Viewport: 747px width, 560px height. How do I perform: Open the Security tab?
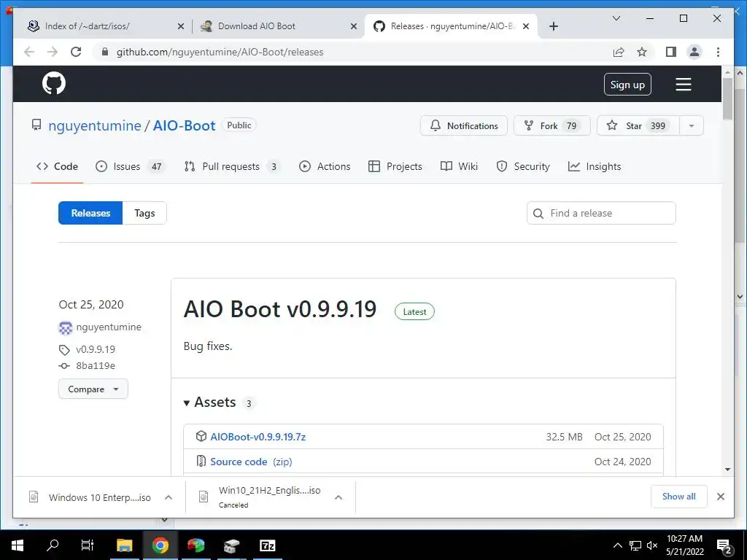pos(522,166)
